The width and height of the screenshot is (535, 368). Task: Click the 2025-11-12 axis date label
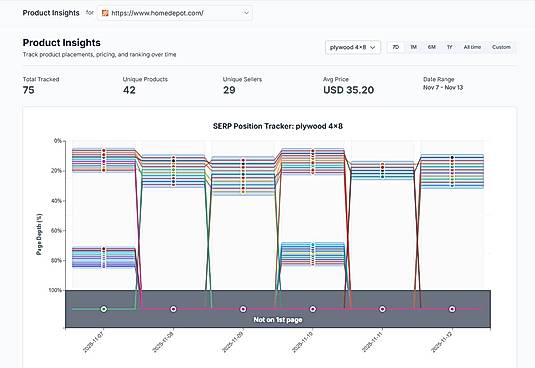(x=442, y=342)
